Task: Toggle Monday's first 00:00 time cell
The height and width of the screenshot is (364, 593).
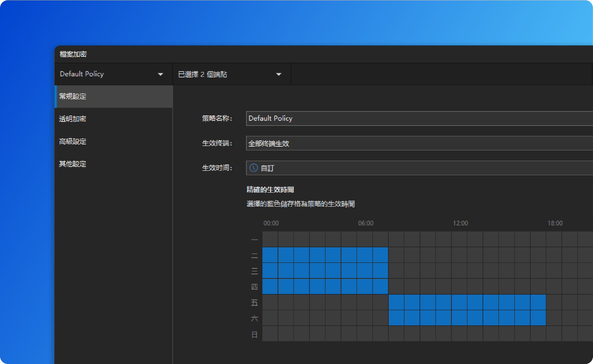Action: coord(270,239)
